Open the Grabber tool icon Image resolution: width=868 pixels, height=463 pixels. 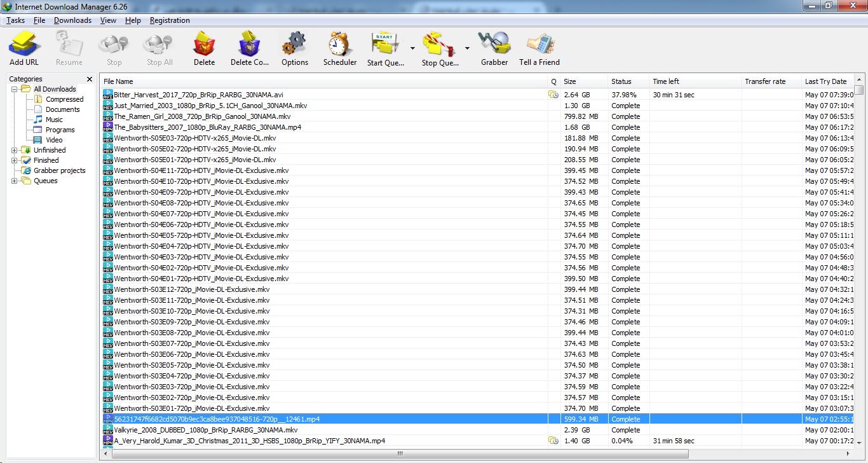point(494,44)
